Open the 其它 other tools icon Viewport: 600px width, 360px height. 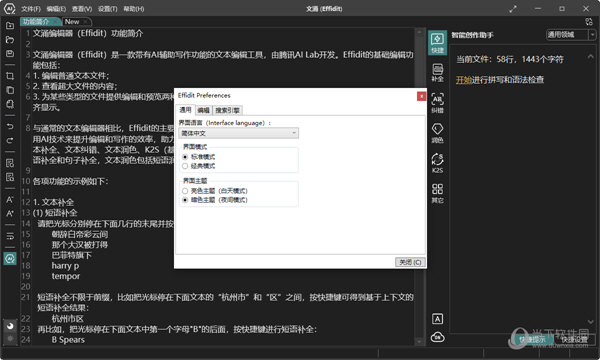click(x=437, y=193)
